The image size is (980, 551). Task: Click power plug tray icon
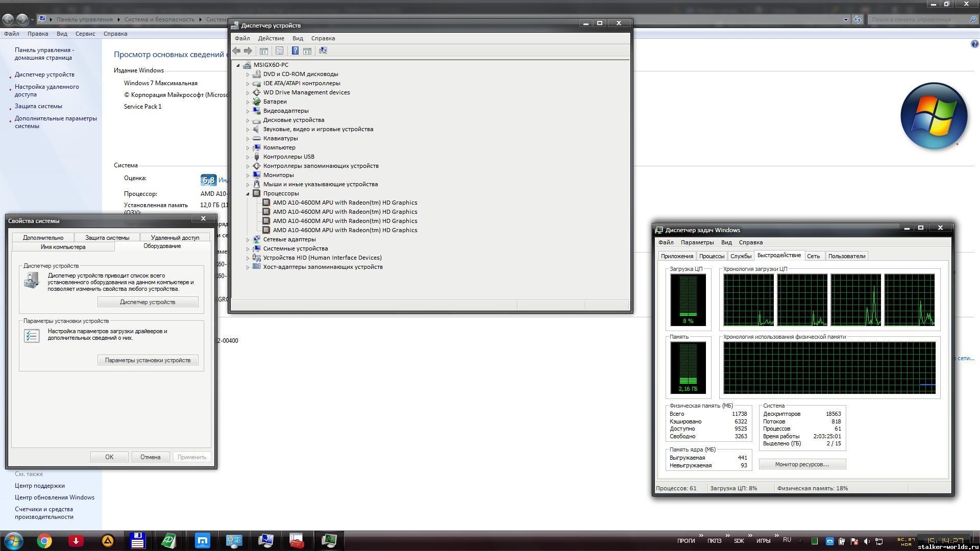tap(841, 541)
